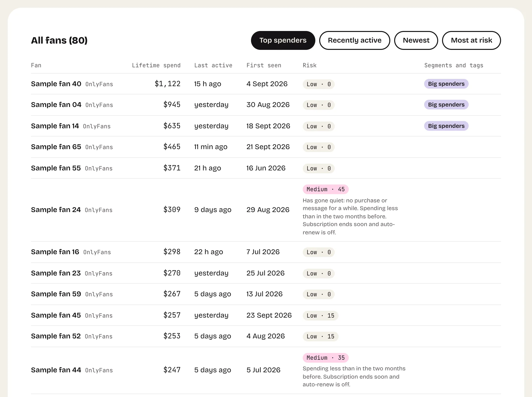Click Segments and tags column header
This screenshot has width=532, height=397.
tap(454, 65)
